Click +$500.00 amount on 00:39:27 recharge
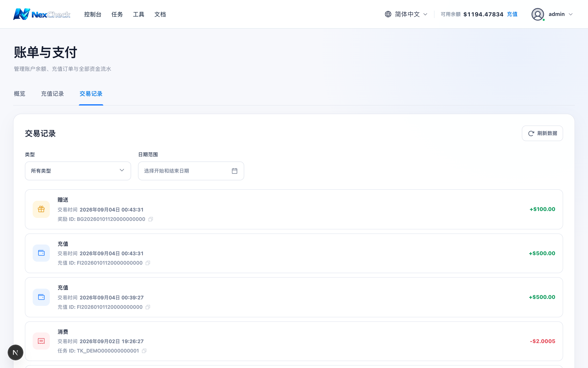 point(542,297)
